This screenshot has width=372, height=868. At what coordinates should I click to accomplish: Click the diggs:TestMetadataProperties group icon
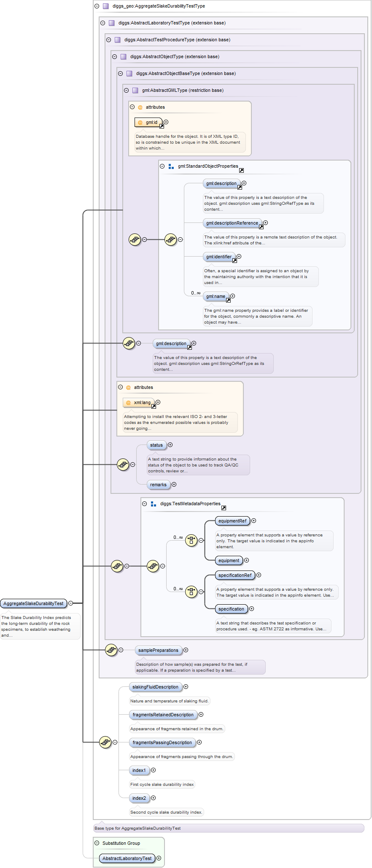click(x=154, y=504)
